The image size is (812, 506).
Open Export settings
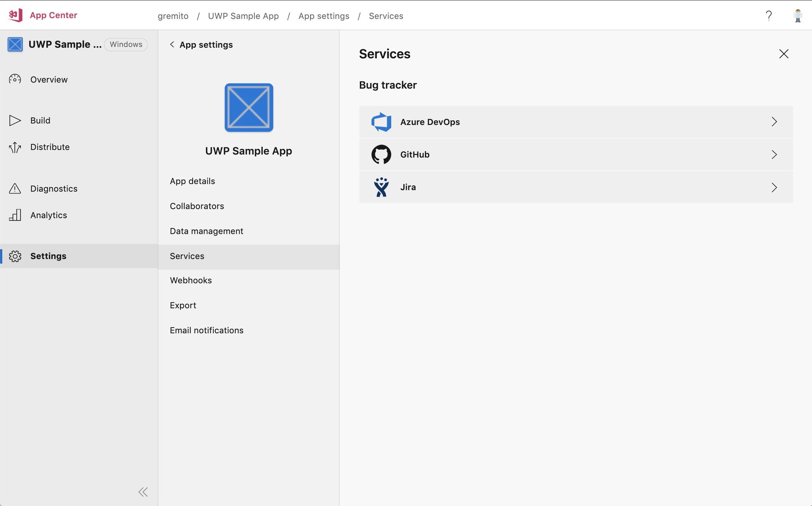click(x=249, y=305)
